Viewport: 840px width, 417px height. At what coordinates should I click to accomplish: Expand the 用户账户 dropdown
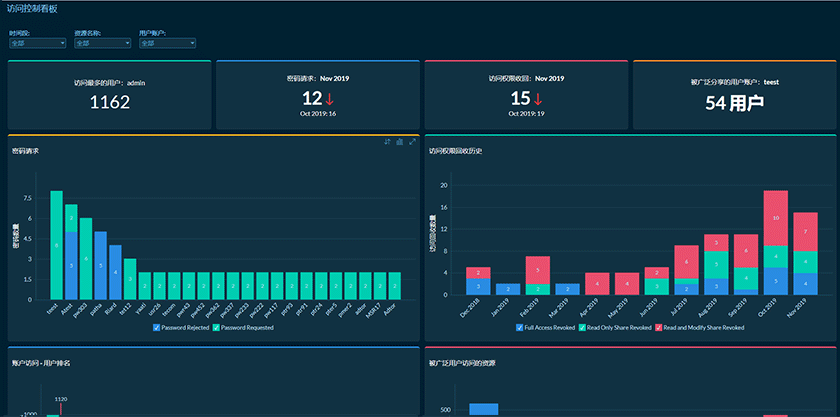pos(166,43)
